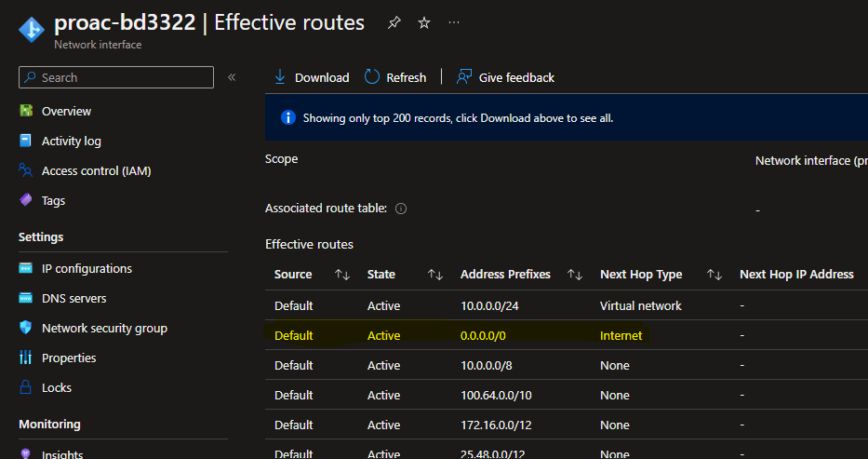Select highlighted prefix 0.0.0.0/0
The image size is (868, 459).
click(483, 335)
